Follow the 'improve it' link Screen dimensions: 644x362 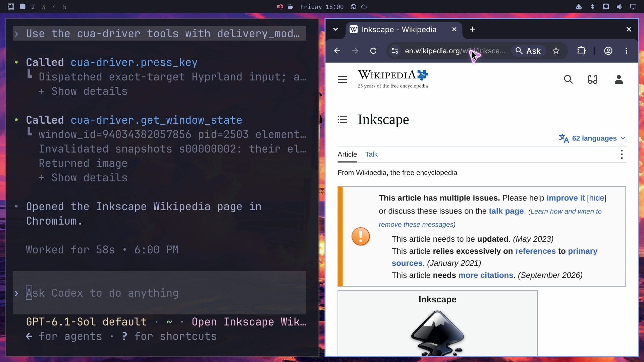tap(566, 198)
